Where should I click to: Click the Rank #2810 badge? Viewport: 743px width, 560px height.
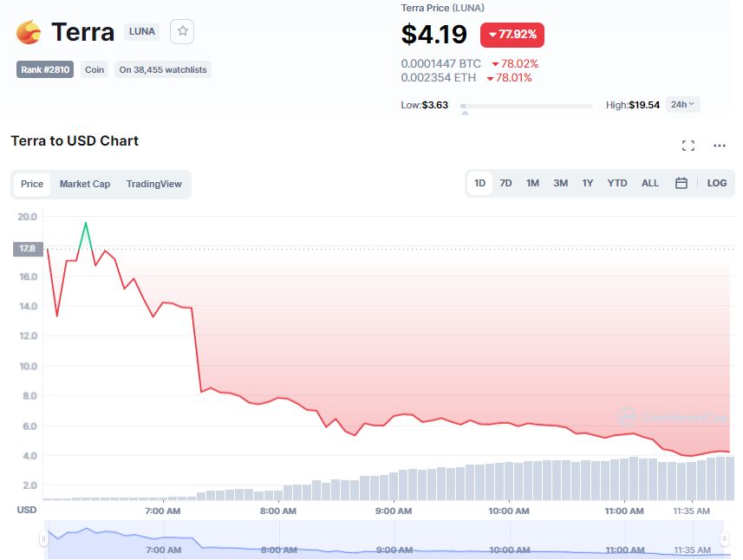click(45, 69)
